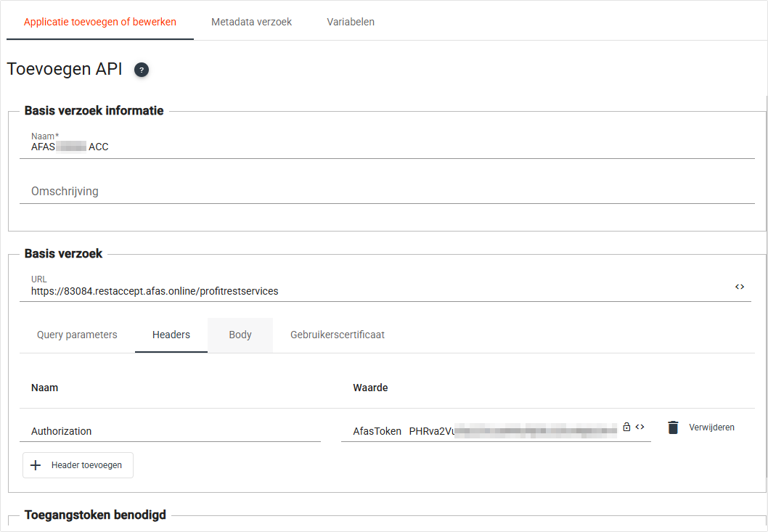768x532 pixels.
Task: Select the Applicatie toevoegen of bewerken tab
Action: tap(100, 22)
